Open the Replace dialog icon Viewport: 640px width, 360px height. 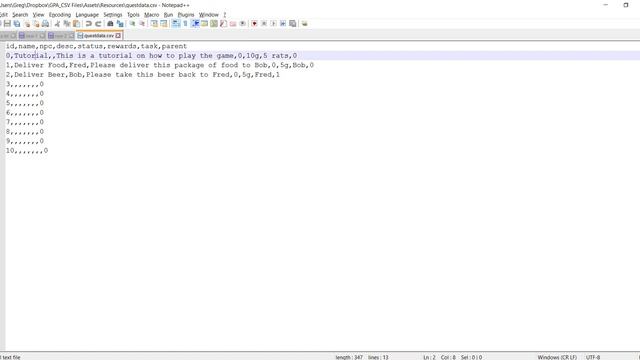pyautogui.click(x=120, y=24)
